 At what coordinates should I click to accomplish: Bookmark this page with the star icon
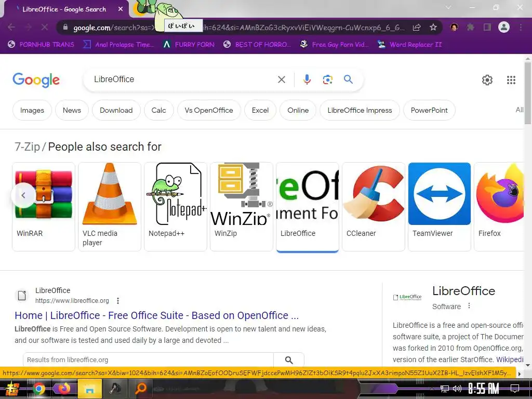pos(433,27)
